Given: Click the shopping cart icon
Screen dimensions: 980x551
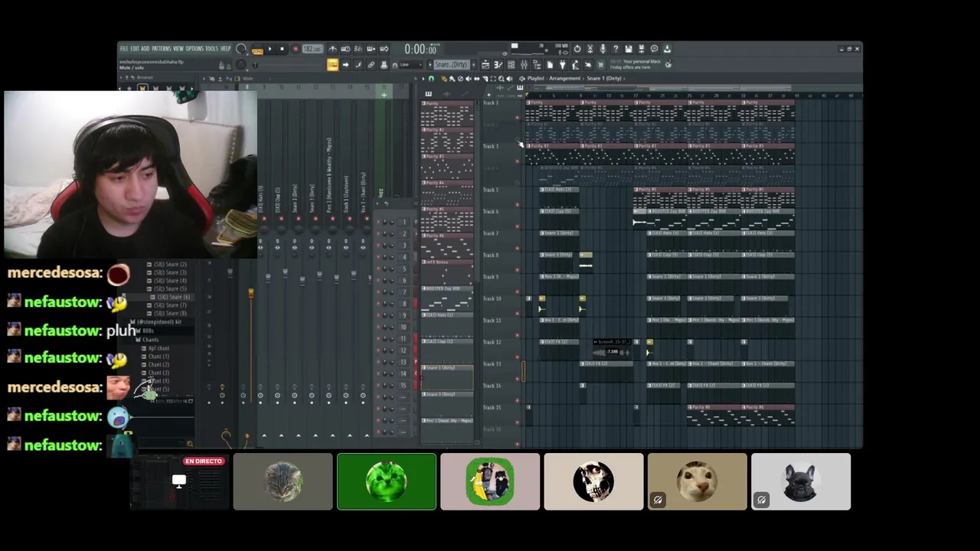Looking at the screenshot, I should point(600,64).
